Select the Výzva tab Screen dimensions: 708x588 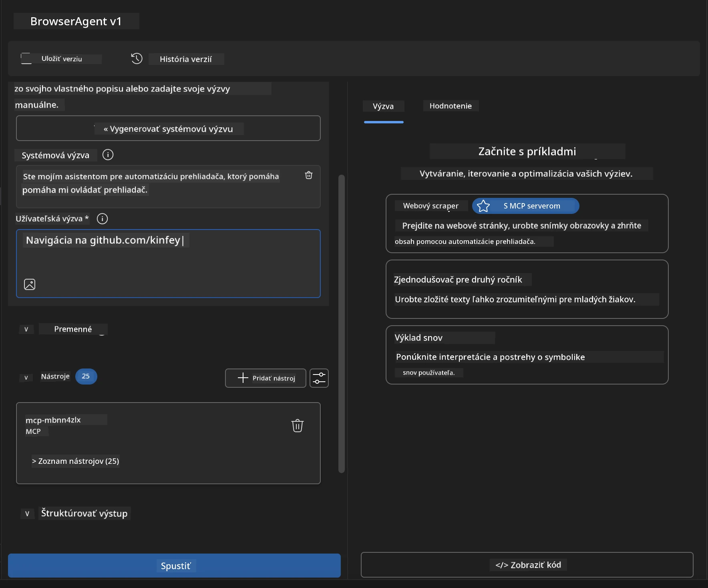(383, 106)
